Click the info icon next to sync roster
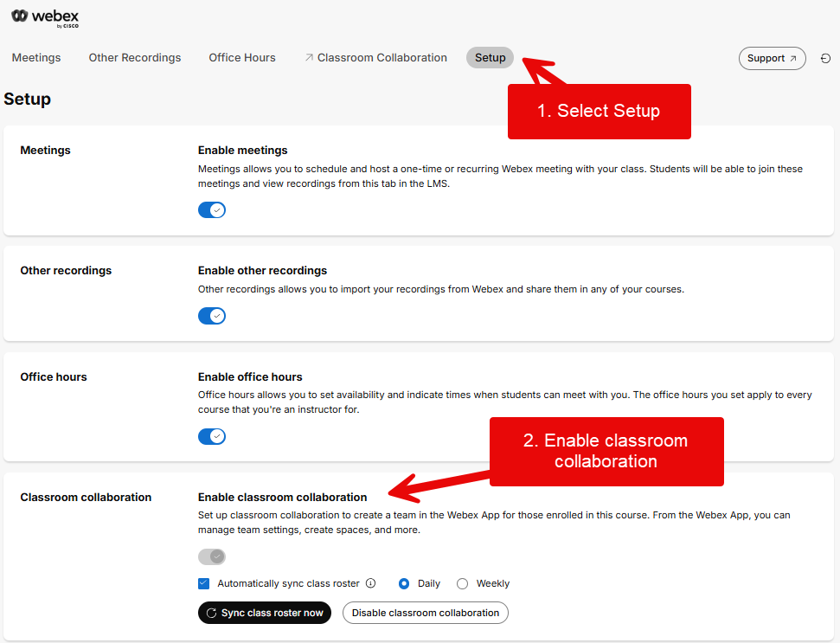This screenshot has height=643, width=840. (371, 583)
